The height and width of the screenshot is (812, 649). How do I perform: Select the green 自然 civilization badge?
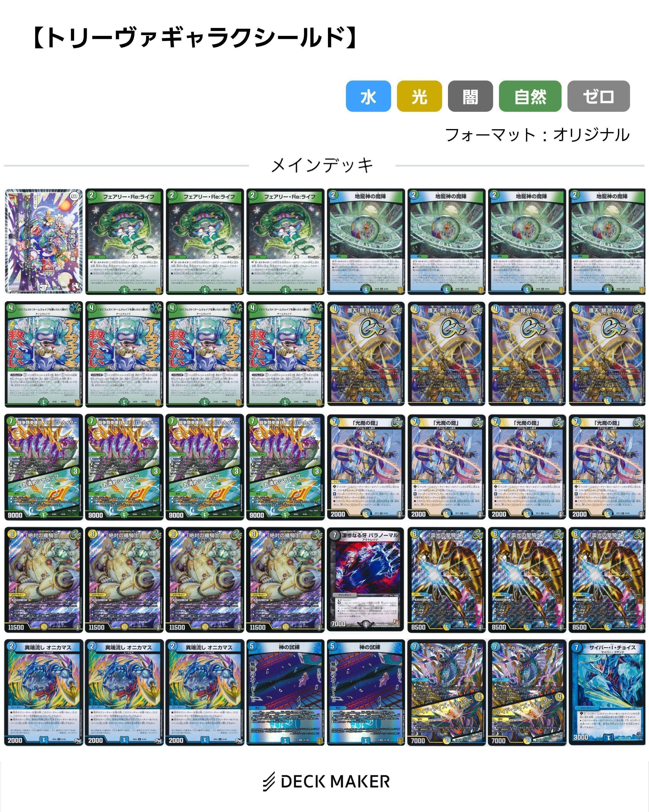click(x=530, y=96)
